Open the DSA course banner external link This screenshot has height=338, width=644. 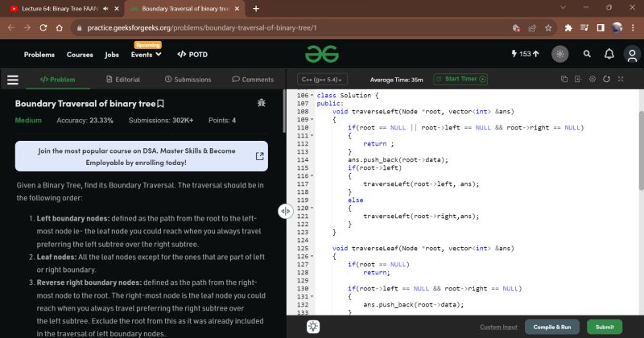tap(259, 156)
